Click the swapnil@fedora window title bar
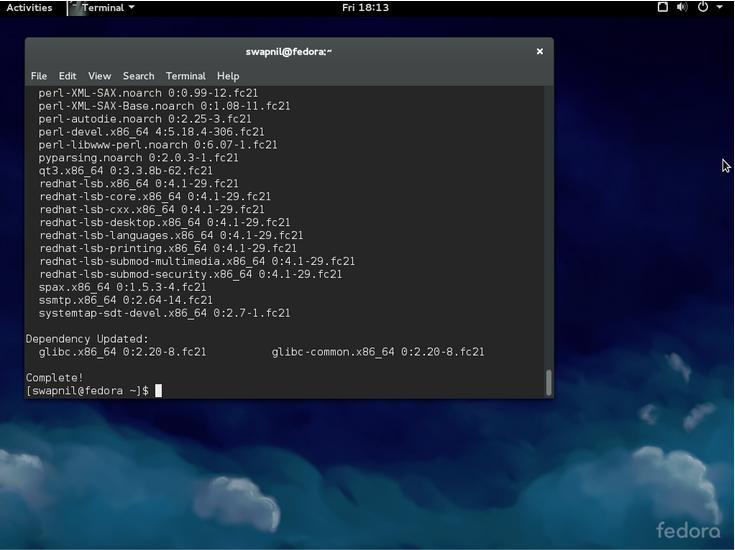735x550 pixels. coord(288,51)
